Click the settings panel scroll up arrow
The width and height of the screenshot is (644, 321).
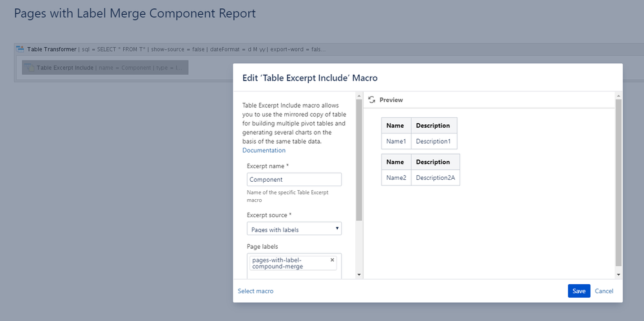[x=359, y=95]
